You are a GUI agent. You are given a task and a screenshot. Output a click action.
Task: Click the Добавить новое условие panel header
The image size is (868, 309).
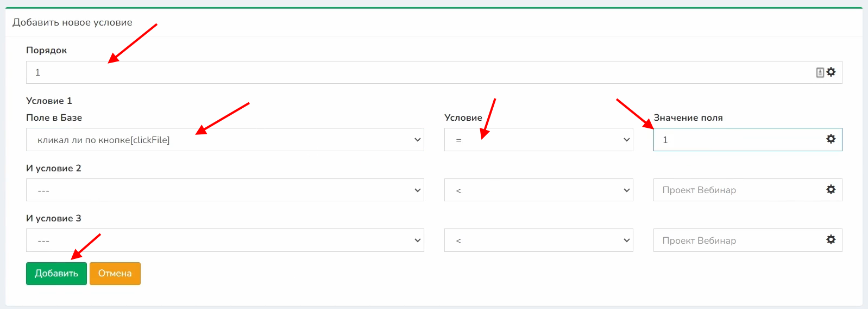(x=72, y=22)
